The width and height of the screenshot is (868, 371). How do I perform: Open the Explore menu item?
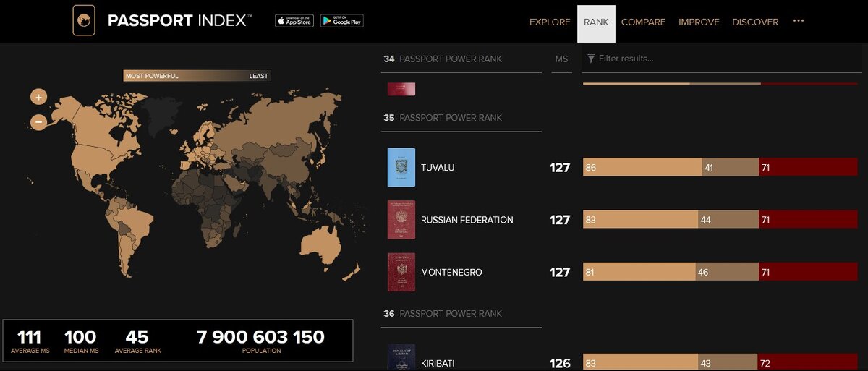pos(550,22)
